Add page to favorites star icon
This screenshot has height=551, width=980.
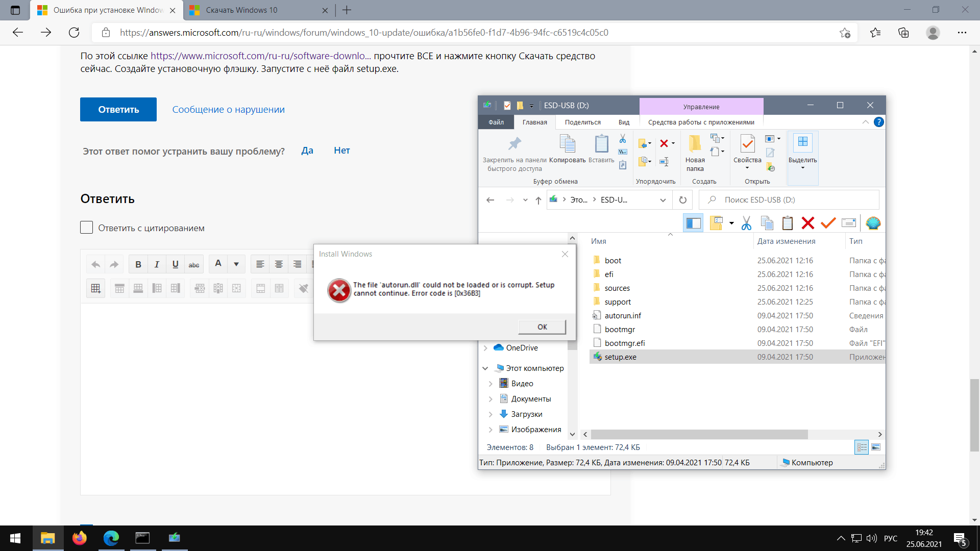pos(845,33)
